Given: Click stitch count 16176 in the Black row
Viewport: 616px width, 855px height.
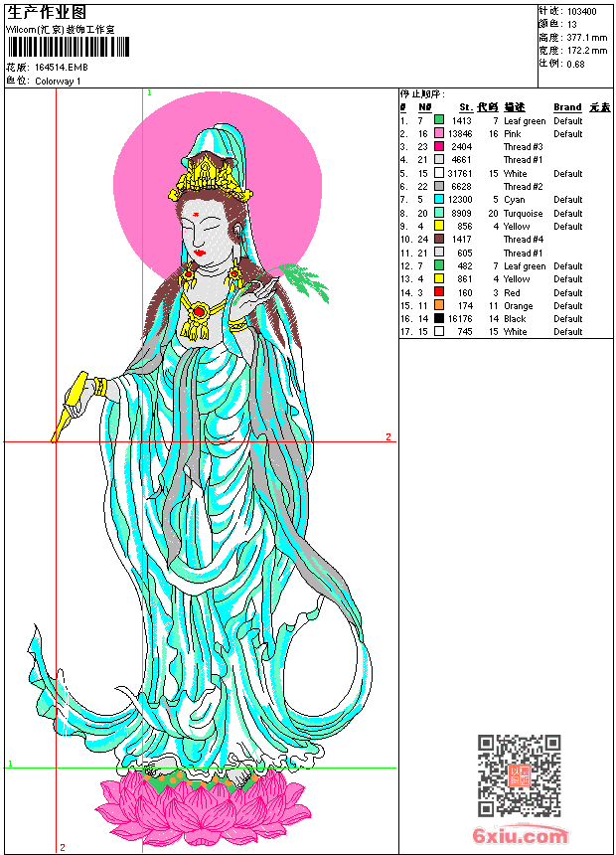Looking at the screenshot, I should point(460,319).
